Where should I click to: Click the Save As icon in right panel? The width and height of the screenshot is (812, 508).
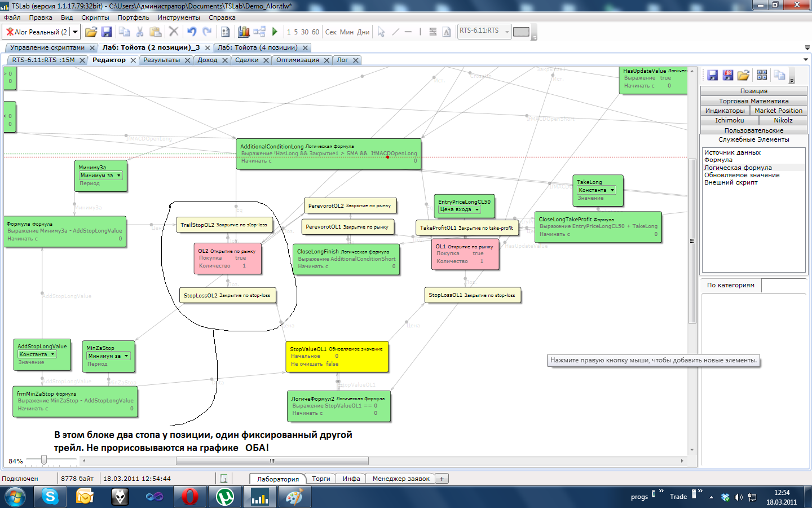tap(728, 75)
